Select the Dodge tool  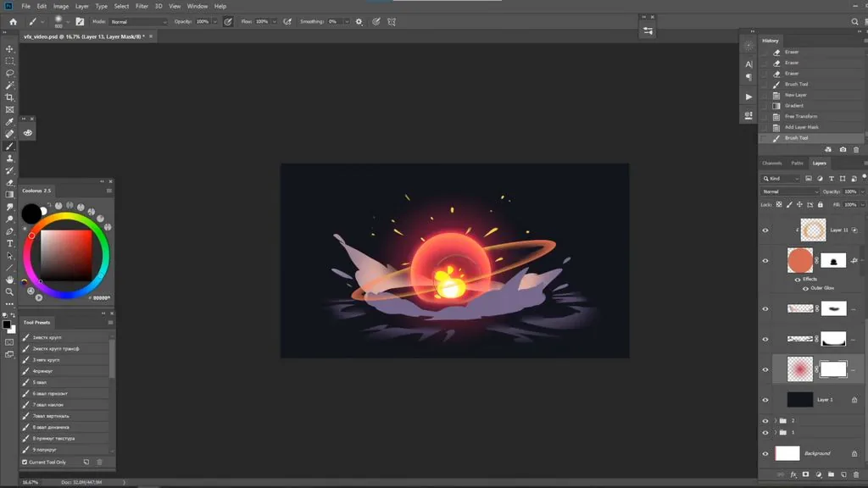tap(9, 219)
